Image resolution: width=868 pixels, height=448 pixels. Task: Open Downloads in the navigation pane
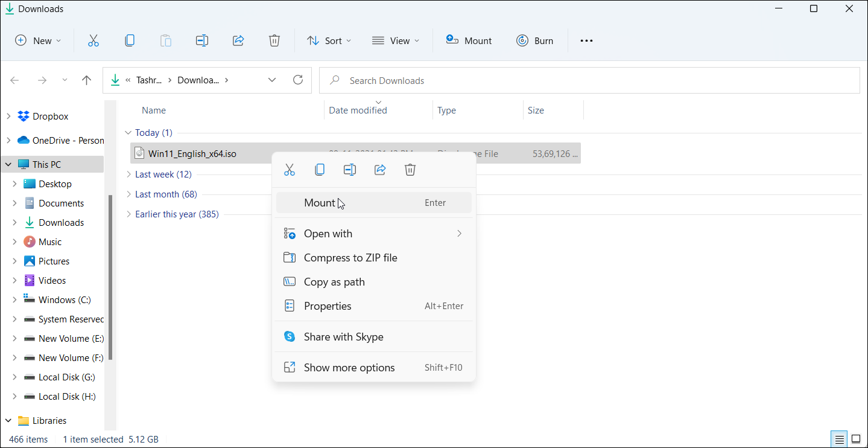[61, 223]
